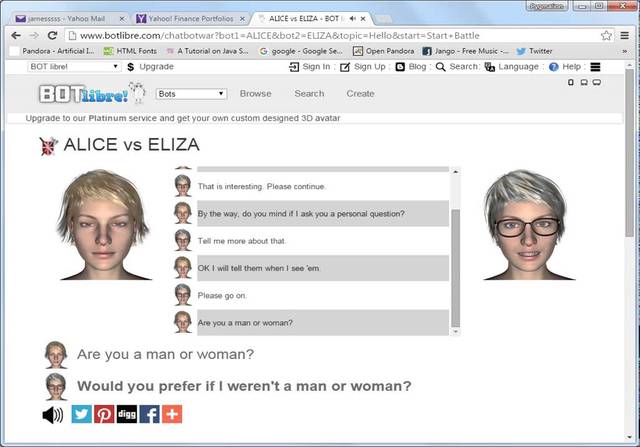Viewport: 640px width, 447px height.
Task: Click chat log scroll up arrow
Action: coord(456,172)
